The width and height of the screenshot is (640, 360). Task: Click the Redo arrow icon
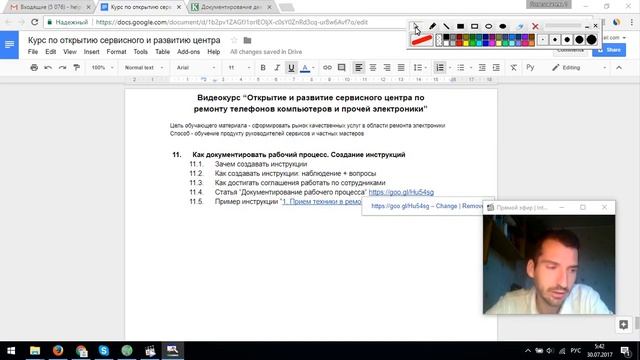(62, 67)
